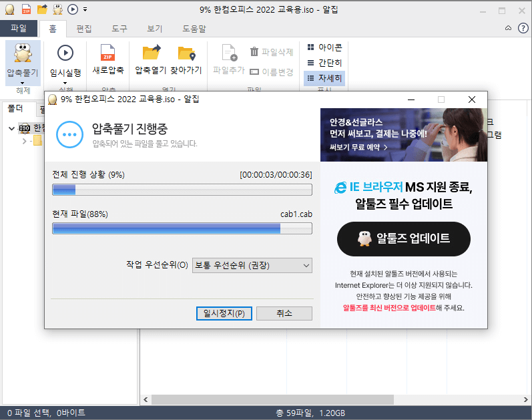The image size is (532, 420).
Task: Click the overall progress bar (9%)
Action: [182, 190]
